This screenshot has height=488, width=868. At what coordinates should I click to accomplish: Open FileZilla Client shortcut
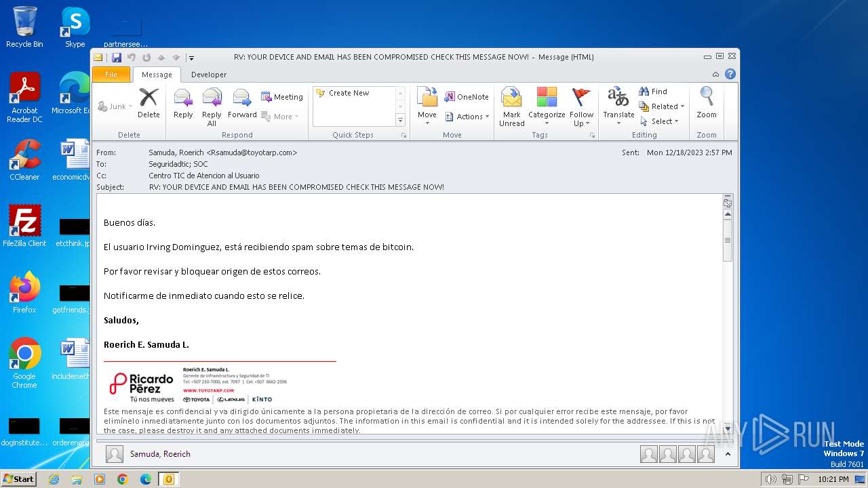[24, 226]
